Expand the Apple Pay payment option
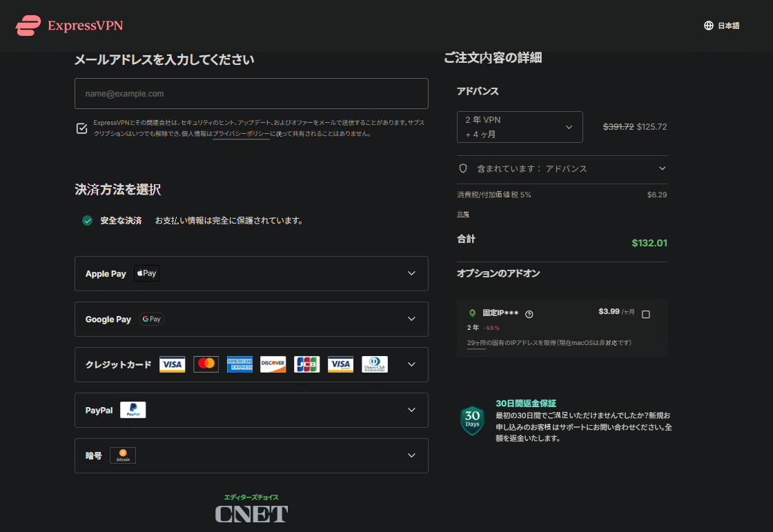 click(x=411, y=273)
